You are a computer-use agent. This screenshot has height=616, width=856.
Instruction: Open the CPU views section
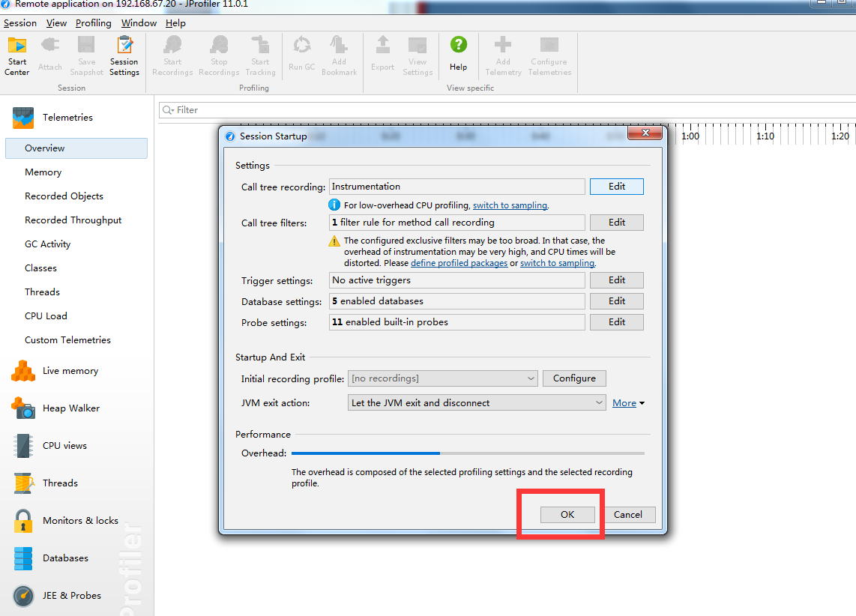49,445
